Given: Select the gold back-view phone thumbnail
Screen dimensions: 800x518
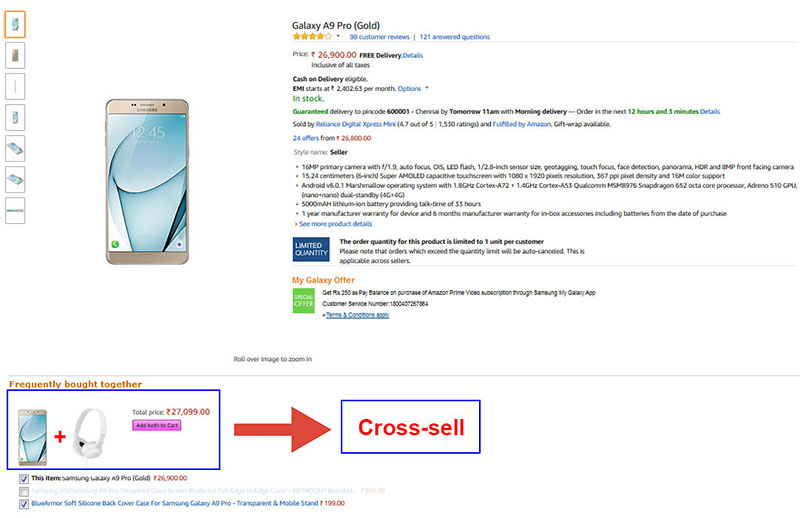Looking at the screenshot, I should [x=15, y=55].
